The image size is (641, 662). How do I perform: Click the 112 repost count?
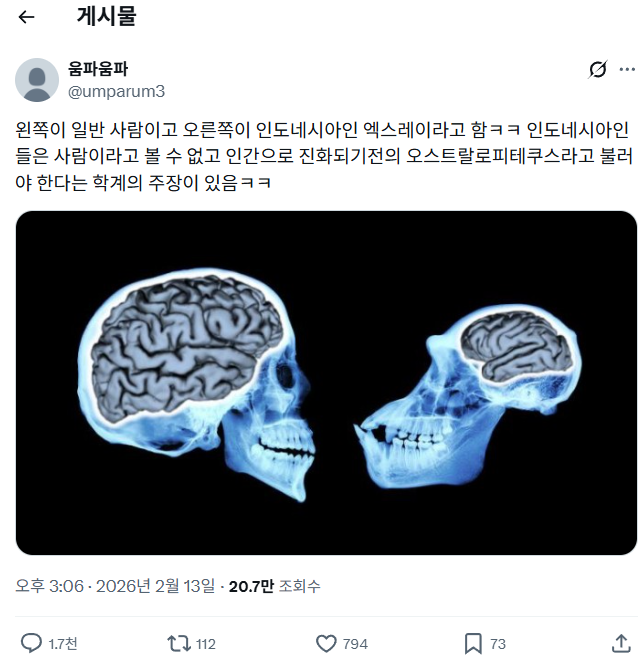tap(206, 644)
